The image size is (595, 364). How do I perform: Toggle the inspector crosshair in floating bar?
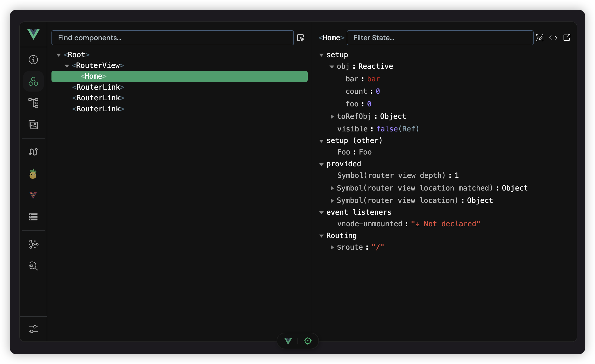pos(308,341)
